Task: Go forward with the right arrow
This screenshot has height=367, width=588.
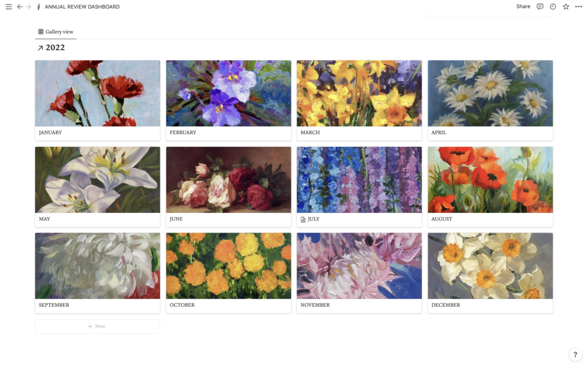Action: tap(29, 7)
